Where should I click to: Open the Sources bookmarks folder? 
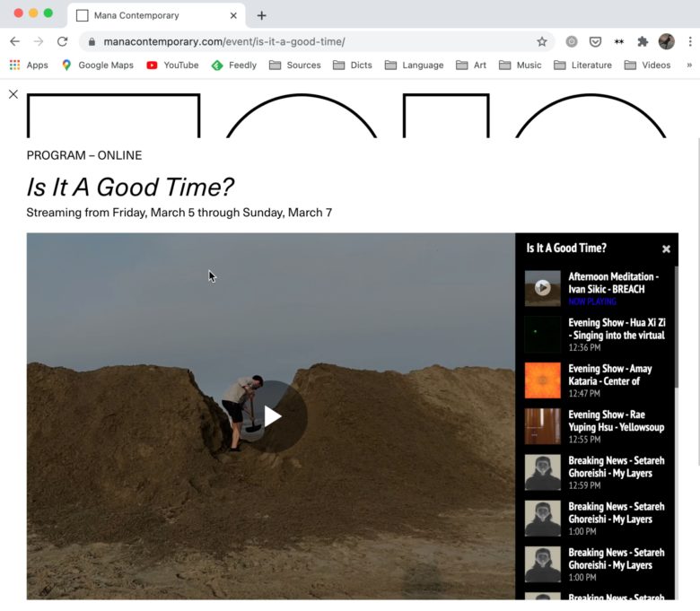click(294, 65)
